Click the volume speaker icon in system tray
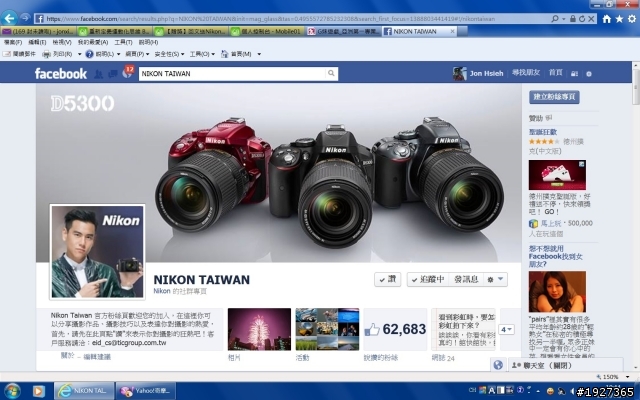Viewport: 640px width, 400px height. 572,391
